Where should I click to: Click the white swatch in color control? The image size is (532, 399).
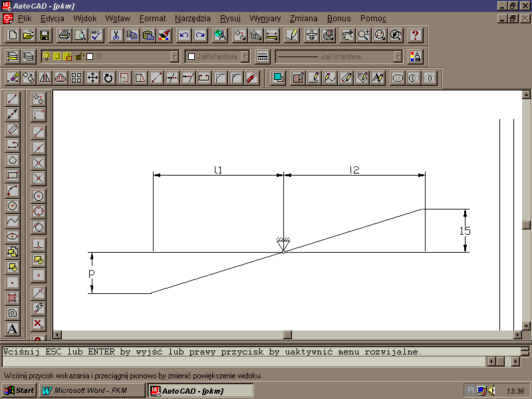click(x=192, y=57)
